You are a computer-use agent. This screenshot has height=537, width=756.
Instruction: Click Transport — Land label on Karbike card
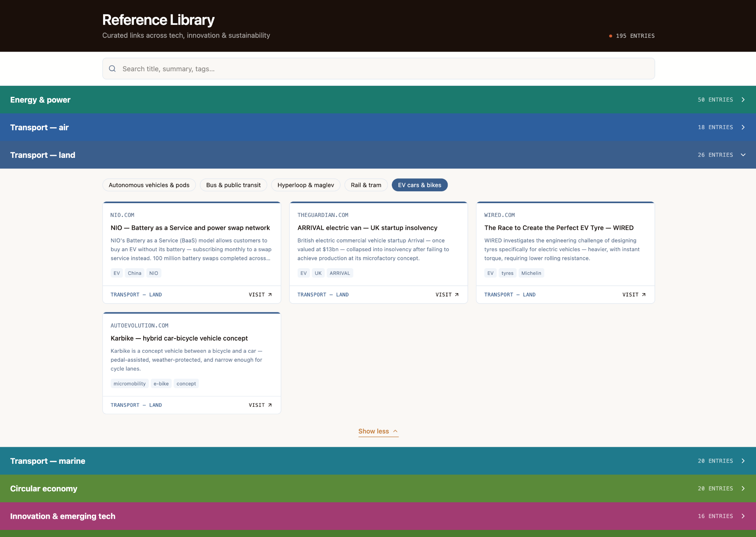coord(136,405)
